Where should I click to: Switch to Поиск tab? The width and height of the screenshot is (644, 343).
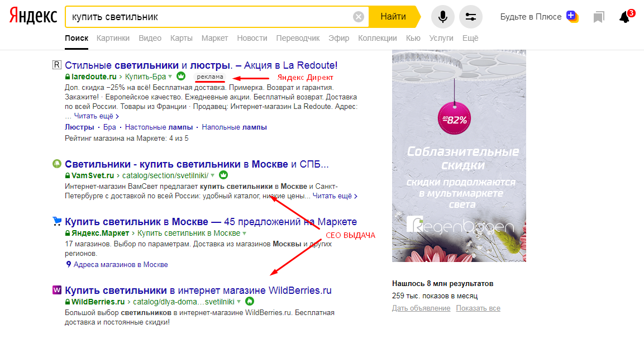tap(77, 38)
